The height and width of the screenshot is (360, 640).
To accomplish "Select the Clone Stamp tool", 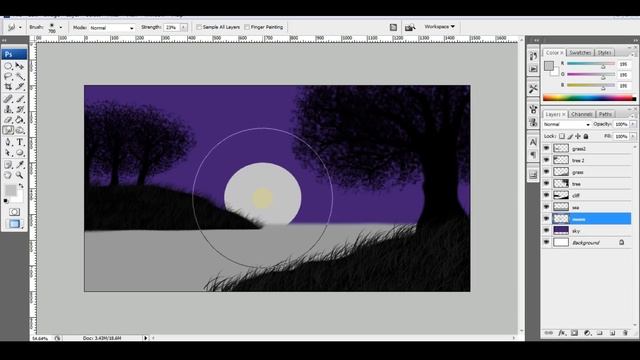I will click(8, 109).
